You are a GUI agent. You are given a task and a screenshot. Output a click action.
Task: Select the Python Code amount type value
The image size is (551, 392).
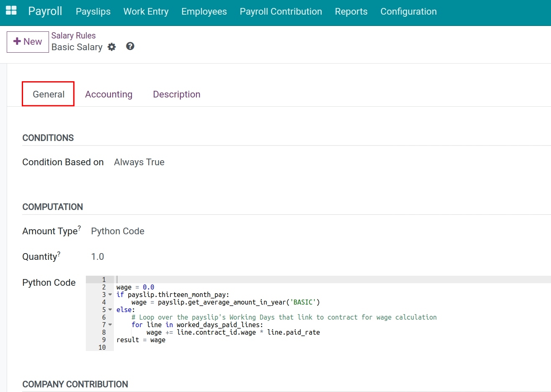point(118,231)
